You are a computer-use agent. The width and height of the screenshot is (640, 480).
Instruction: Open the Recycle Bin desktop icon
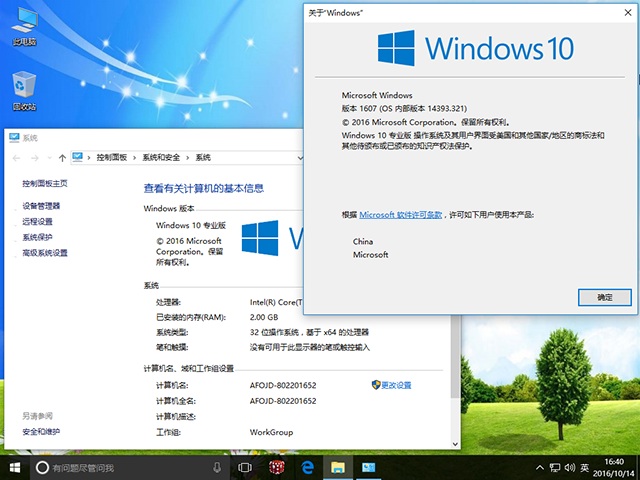(x=24, y=88)
